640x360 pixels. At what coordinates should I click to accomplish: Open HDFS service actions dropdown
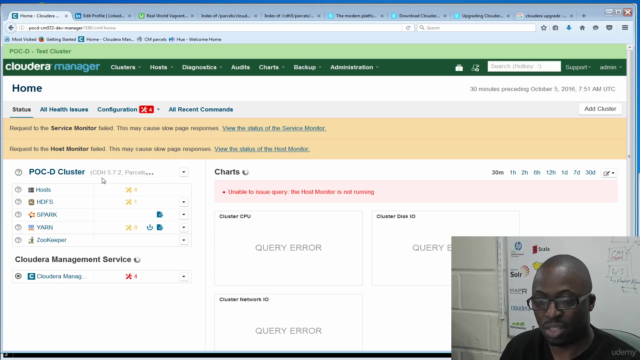pyautogui.click(x=184, y=202)
